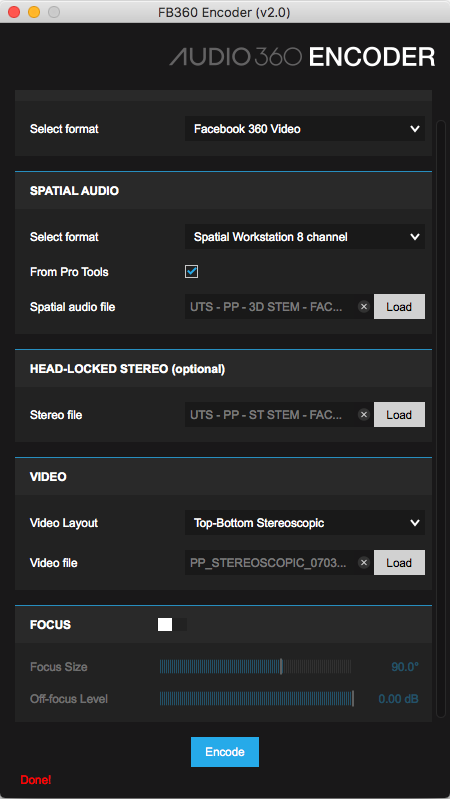Load a spatial audio file
This screenshot has height=799, width=450.
click(x=399, y=307)
